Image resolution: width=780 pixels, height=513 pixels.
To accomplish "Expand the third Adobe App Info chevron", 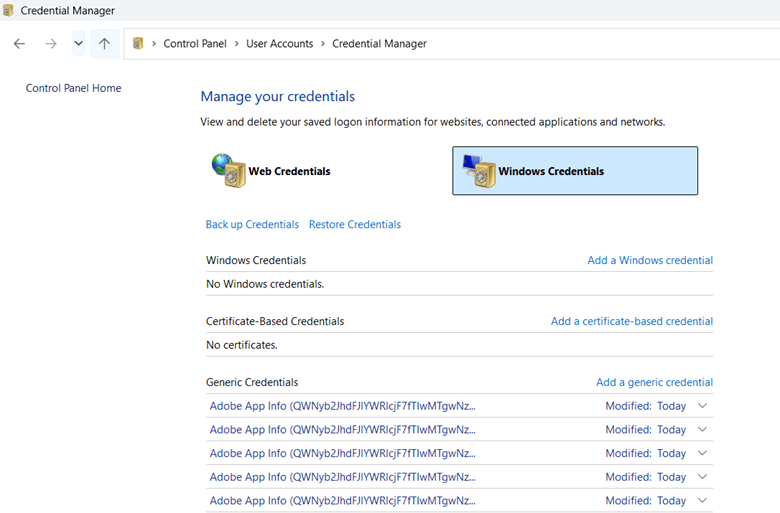I will click(702, 453).
